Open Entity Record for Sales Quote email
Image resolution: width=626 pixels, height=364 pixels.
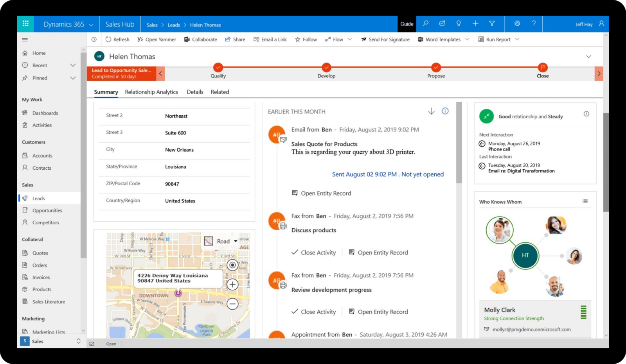(322, 193)
